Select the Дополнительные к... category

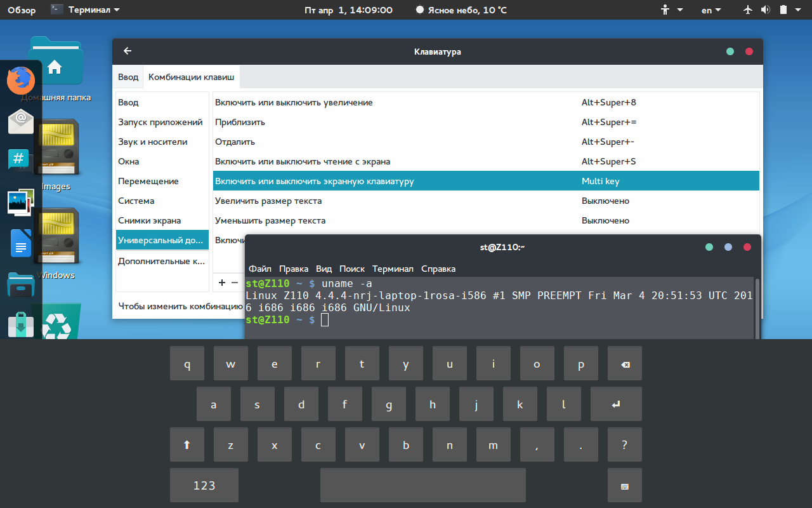point(162,261)
